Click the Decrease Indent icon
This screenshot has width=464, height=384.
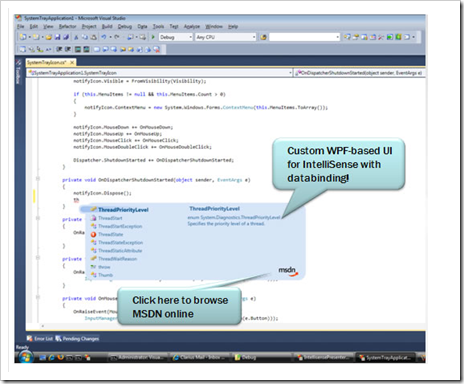(59, 49)
